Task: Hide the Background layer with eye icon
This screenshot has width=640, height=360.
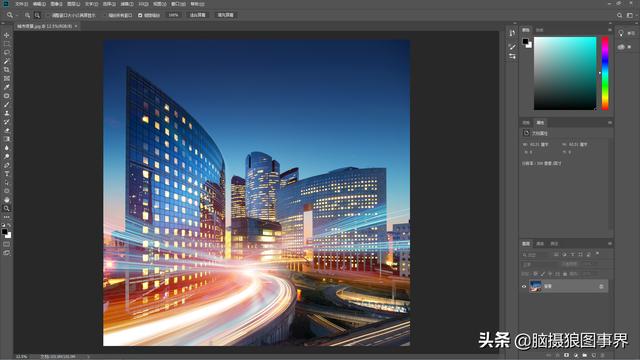Action: tap(524, 286)
